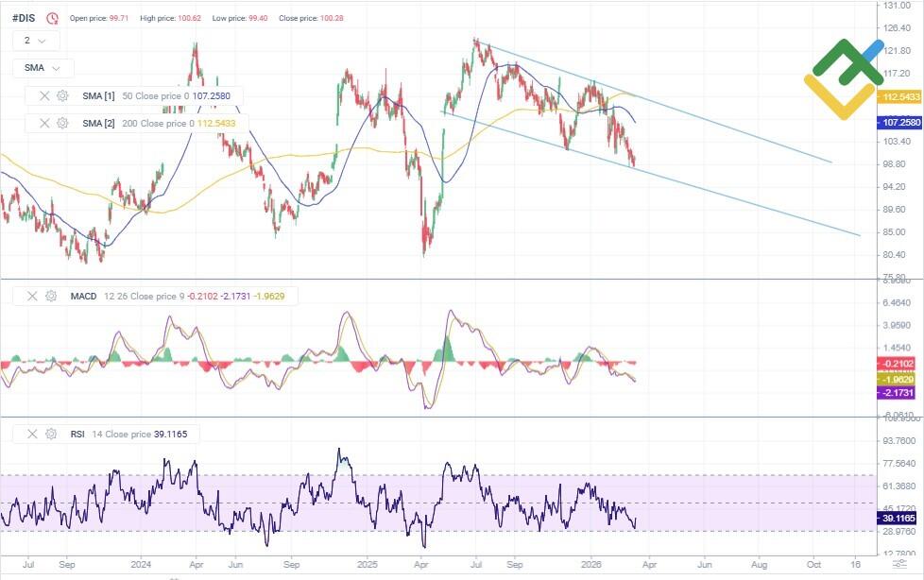Click the 2024 label on time axis
This screenshot has height=580, width=924.
[x=141, y=565]
